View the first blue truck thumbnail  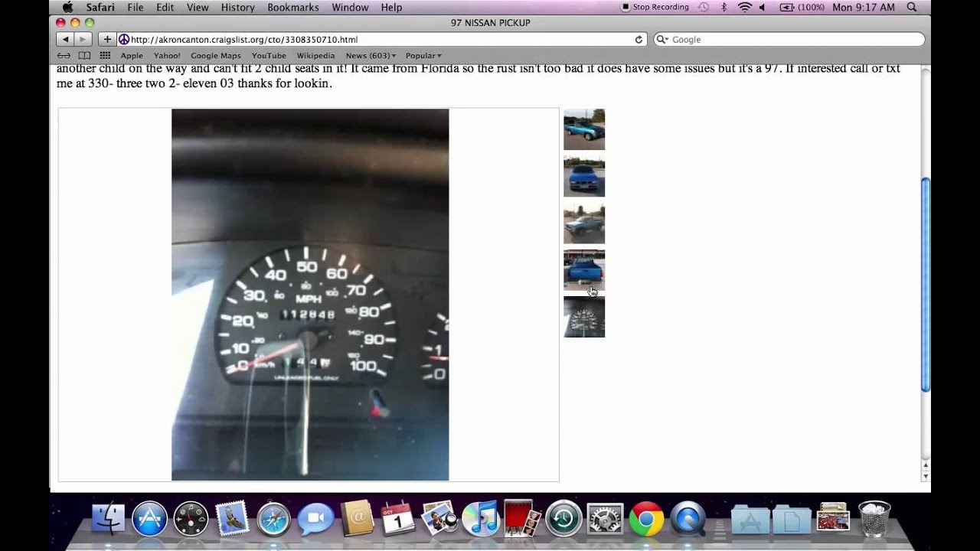(x=584, y=129)
